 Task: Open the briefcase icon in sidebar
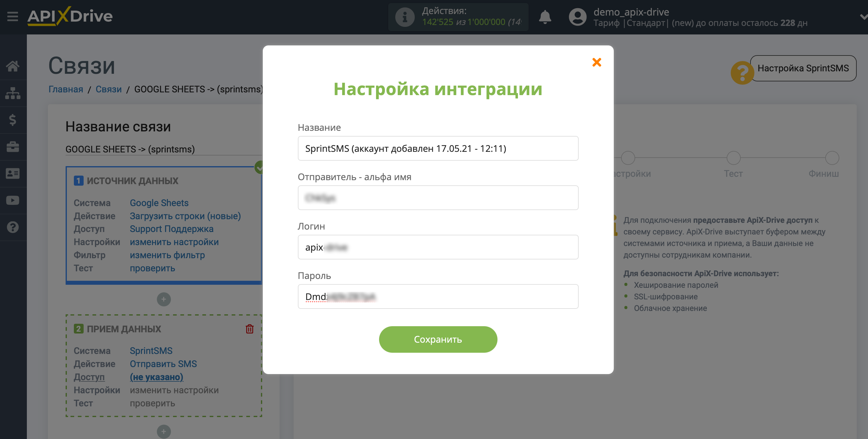[x=13, y=147]
